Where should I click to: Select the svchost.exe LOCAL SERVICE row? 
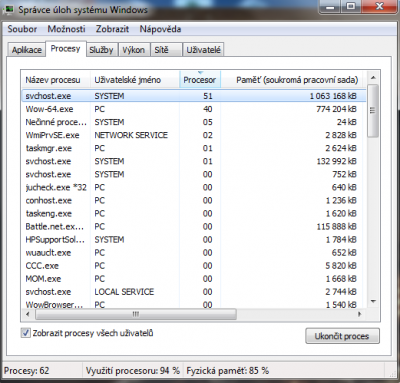[x=194, y=292]
